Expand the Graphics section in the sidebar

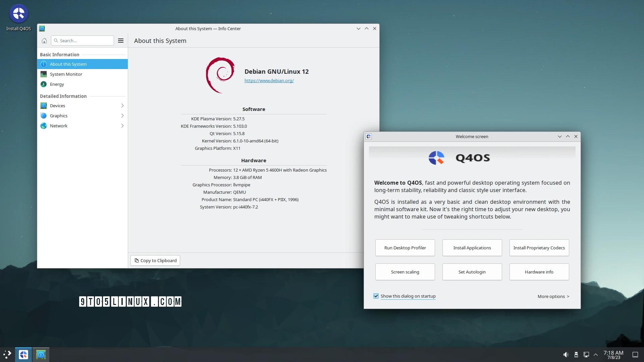click(x=122, y=115)
